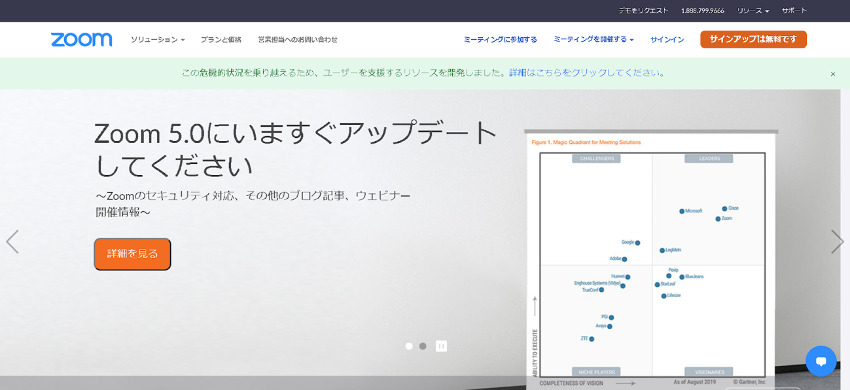Open 営業担当へのお問い合わせ link
The height and width of the screenshot is (390, 850).
pos(298,40)
